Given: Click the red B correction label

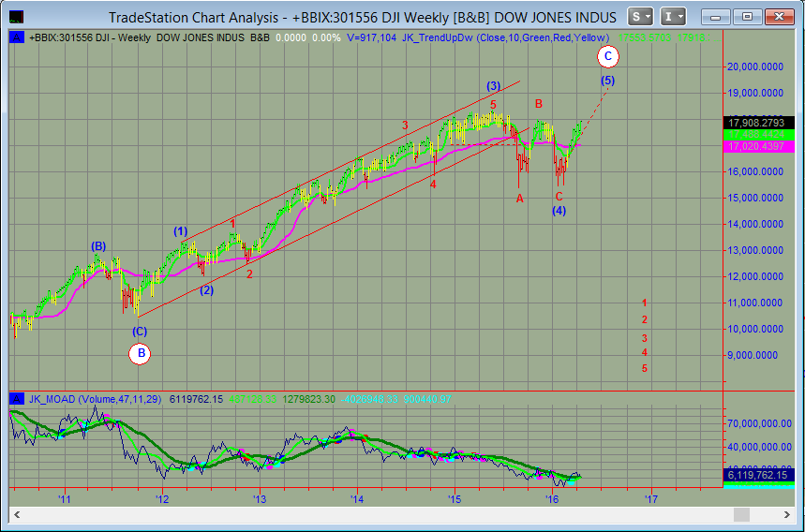Looking at the screenshot, I should (x=539, y=104).
